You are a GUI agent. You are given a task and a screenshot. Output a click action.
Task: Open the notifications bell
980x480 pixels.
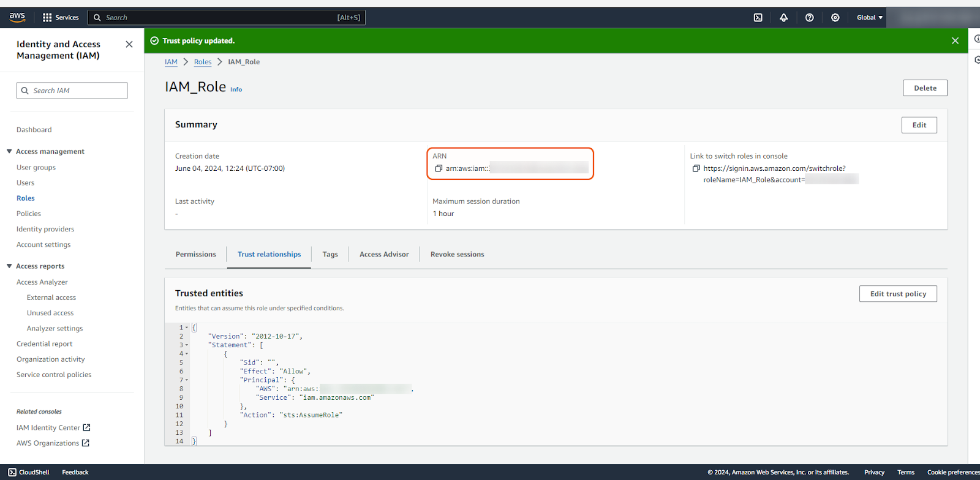(x=783, y=18)
